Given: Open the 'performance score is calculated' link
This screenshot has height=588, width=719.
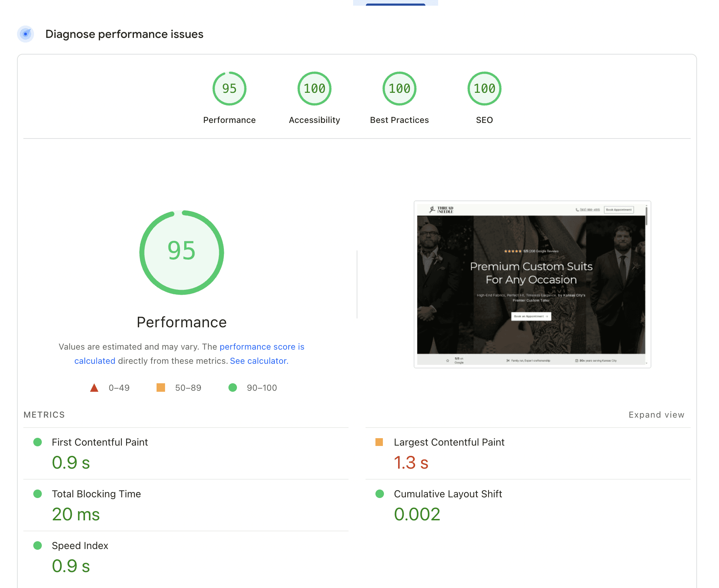Looking at the screenshot, I should coord(261,347).
